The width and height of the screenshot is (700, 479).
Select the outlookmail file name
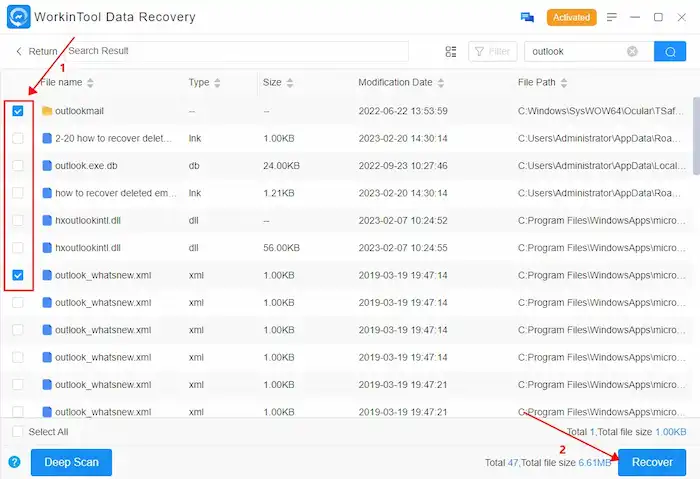pos(79,111)
